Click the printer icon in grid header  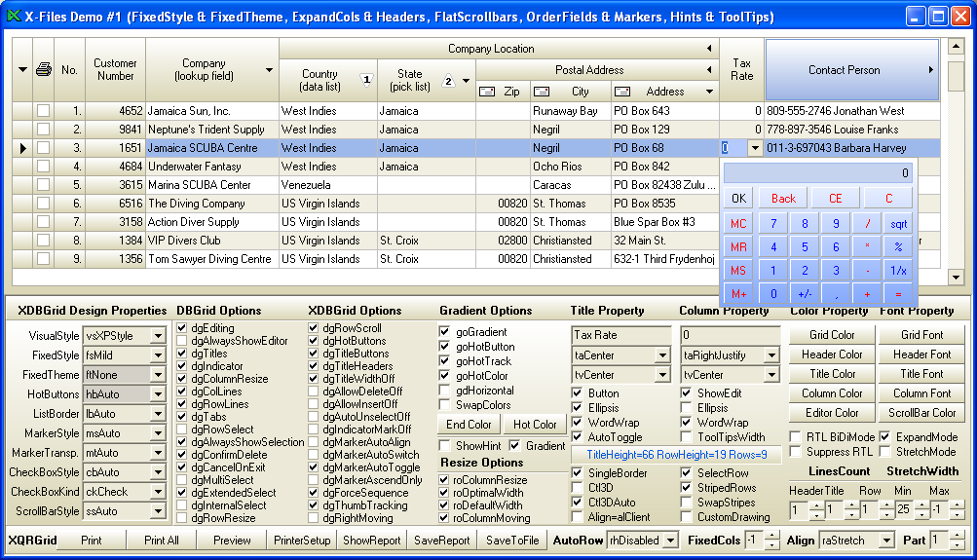click(x=43, y=69)
